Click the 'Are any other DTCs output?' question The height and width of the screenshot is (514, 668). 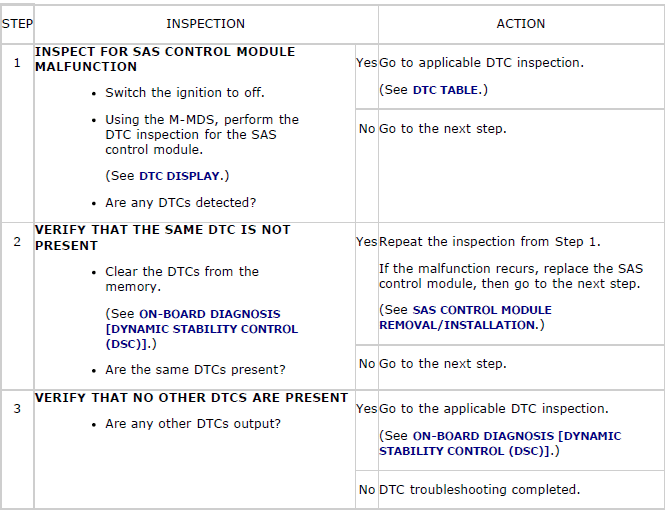193,424
